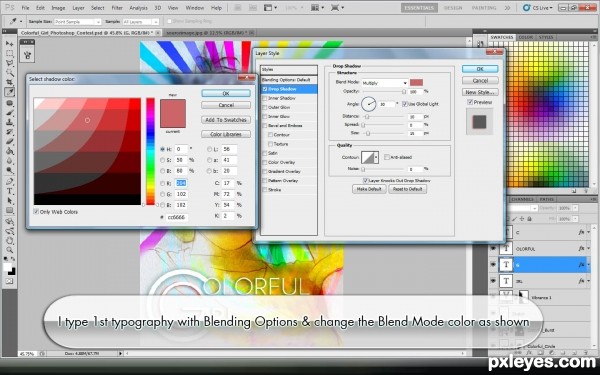
Task: Click the Angle dial in Drop Shadow
Action: pos(368,104)
